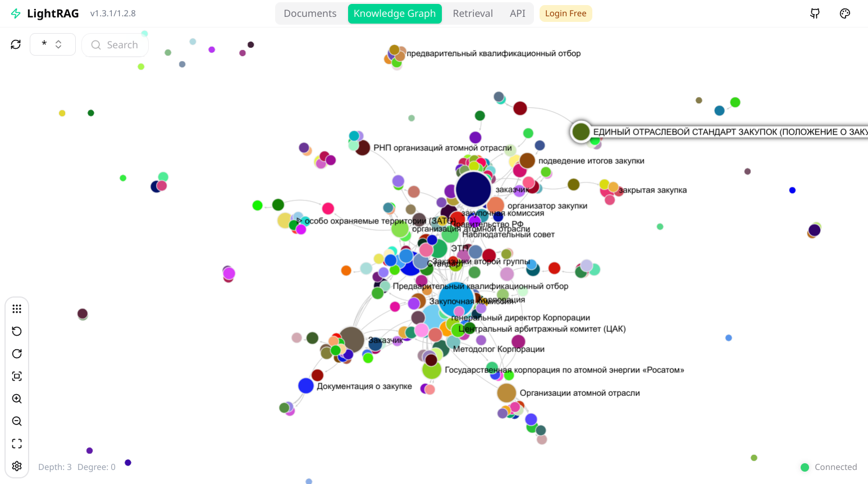
Task: Select the Knowledge Graph tab
Action: tap(395, 13)
